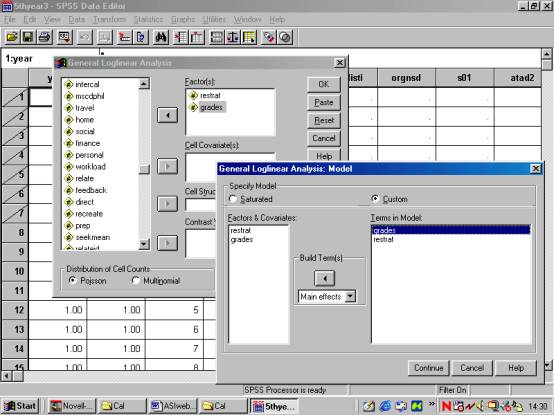Image resolution: width=554 pixels, height=415 pixels.
Task: Select 'restrat' in Terms in Model list
Action: click(x=383, y=239)
